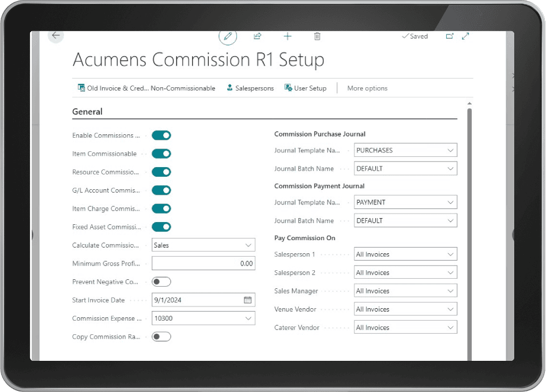Toggle G/L Account Commissionable switch
The width and height of the screenshot is (546, 392).
(x=161, y=190)
